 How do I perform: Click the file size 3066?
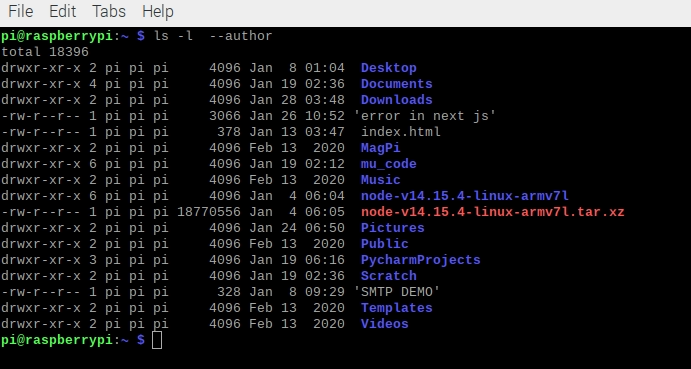pos(225,116)
